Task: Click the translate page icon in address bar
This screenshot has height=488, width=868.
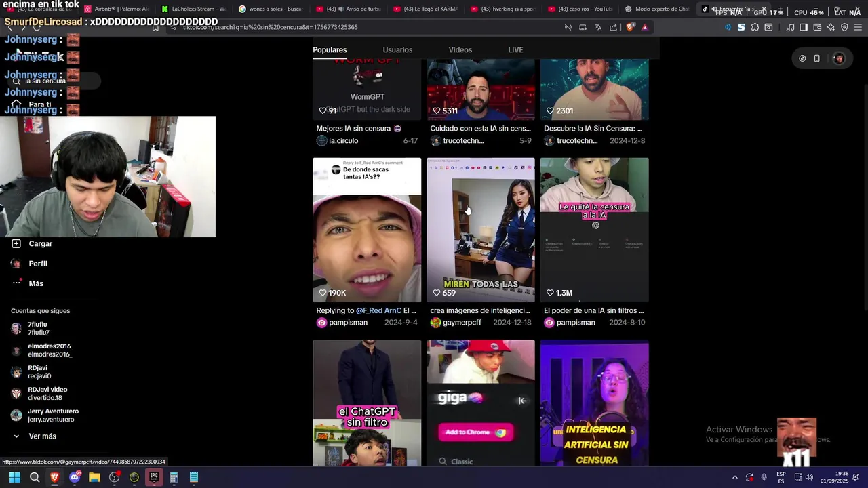Action: (597, 27)
